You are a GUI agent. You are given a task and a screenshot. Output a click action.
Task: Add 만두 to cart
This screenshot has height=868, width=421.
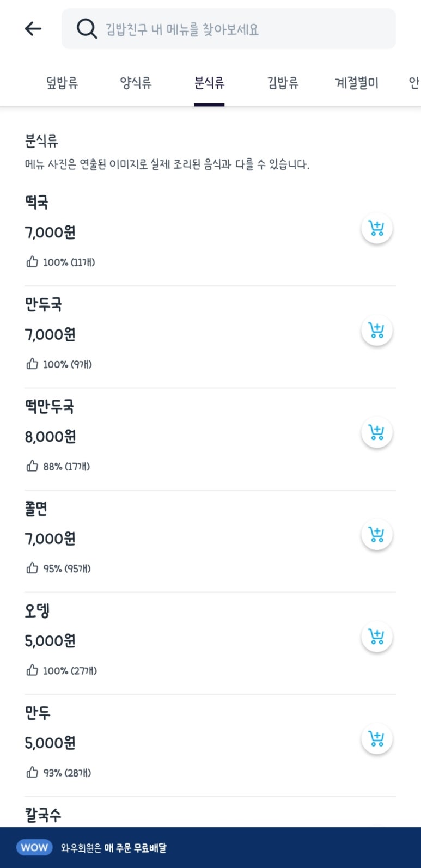(377, 739)
